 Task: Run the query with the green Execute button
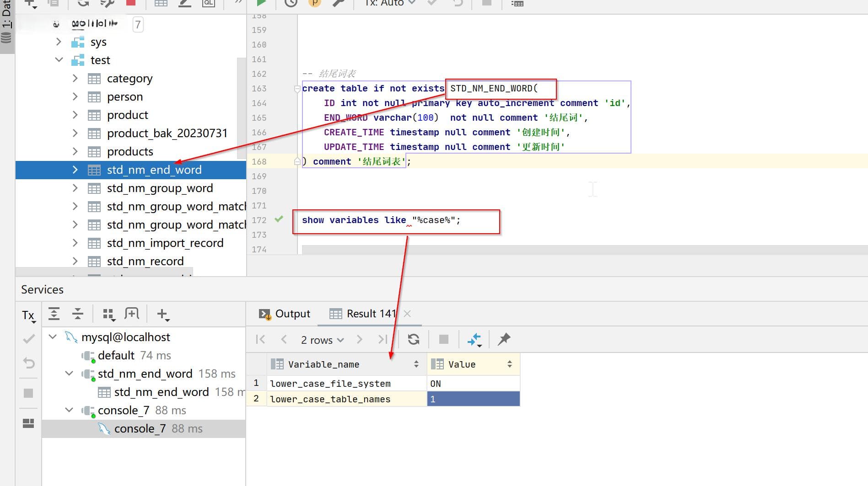261,3
